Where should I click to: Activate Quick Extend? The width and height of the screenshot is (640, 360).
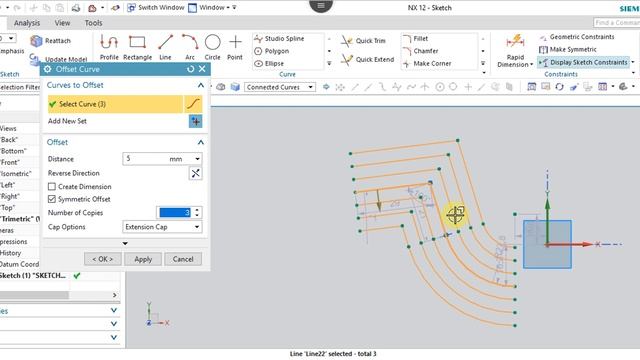[x=368, y=60]
